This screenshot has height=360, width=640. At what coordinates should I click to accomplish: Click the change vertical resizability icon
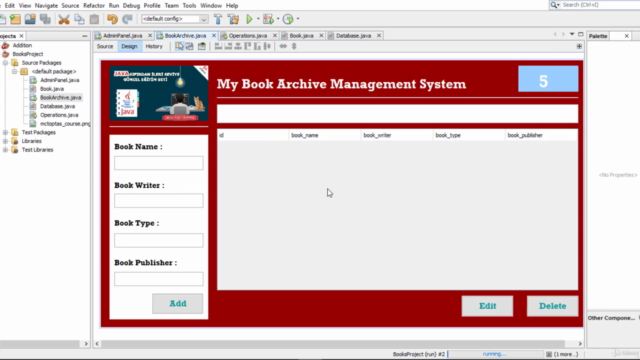click(x=294, y=47)
